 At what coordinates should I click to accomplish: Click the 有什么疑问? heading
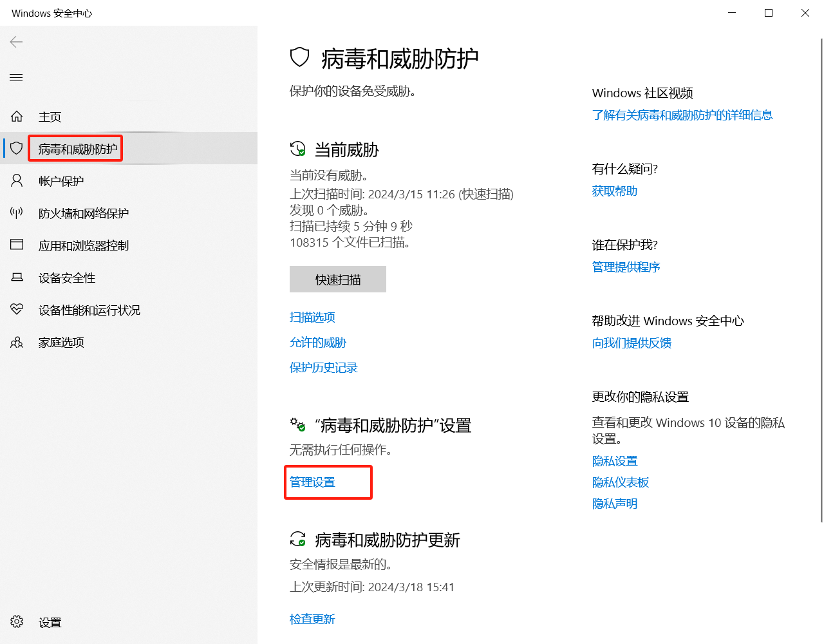pos(625,169)
